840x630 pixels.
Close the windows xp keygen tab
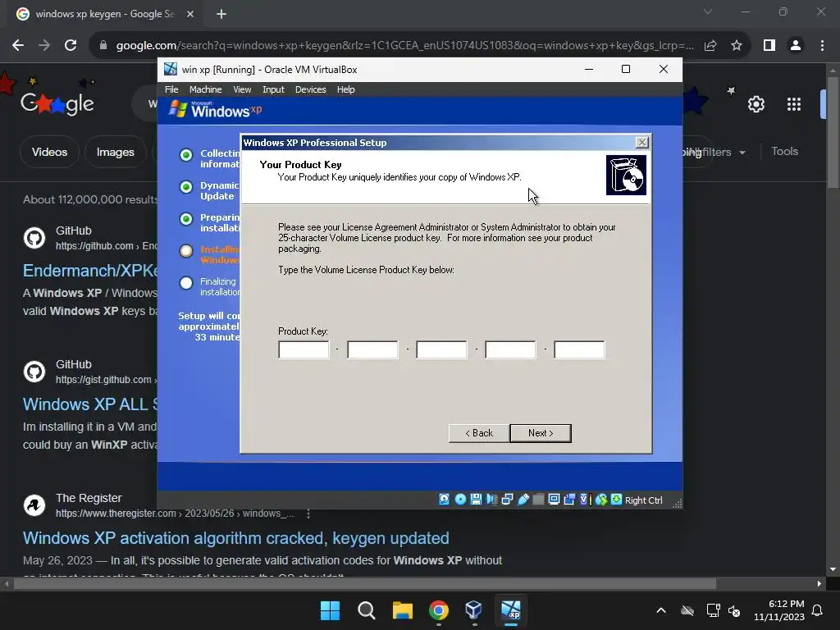pyautogui.click(x=190, y=14)
